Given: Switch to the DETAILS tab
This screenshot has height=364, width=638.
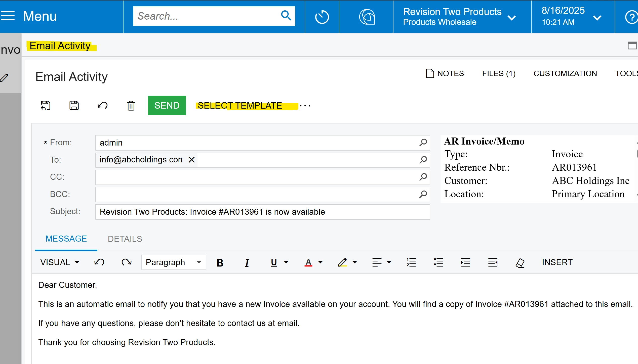Looking at the screenshot, I should point(125,239).
